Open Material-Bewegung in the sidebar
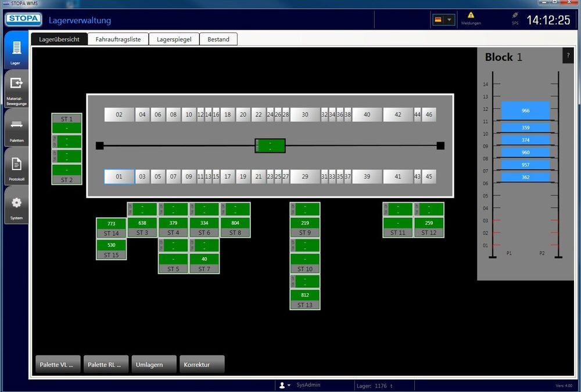Viewport: 581px width, 392px height. pos(16,89)
